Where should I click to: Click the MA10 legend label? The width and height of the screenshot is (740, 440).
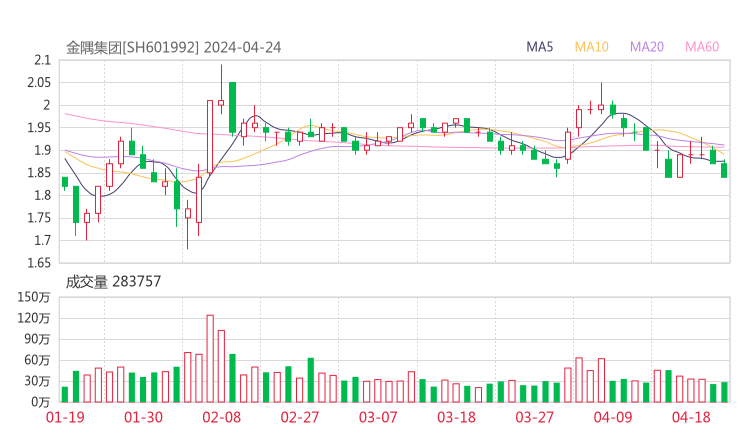[x=591, y=47]
